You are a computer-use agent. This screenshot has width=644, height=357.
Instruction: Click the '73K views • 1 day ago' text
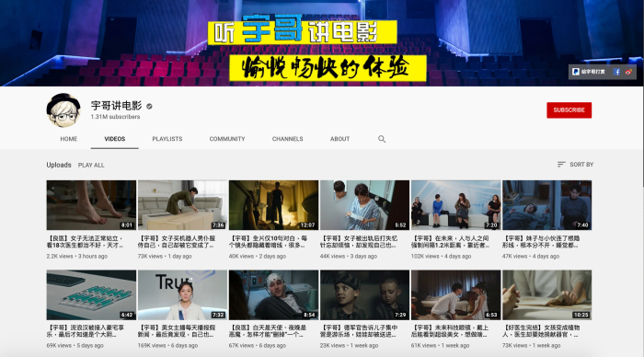[x=165, y=256]
